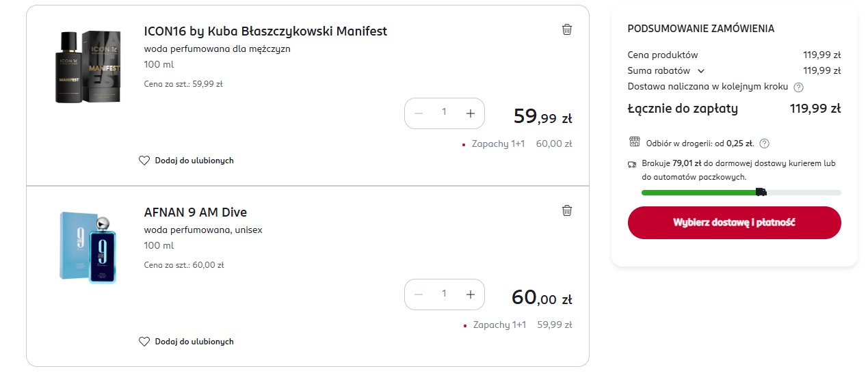Decrease AFNAN 9 AM Dive quantity

coord(419,294)
